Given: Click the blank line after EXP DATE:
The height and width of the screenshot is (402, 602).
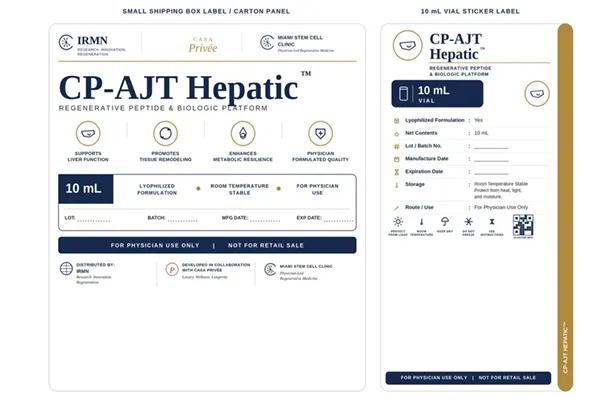Looking at the screenshot, I should [338, 220].
